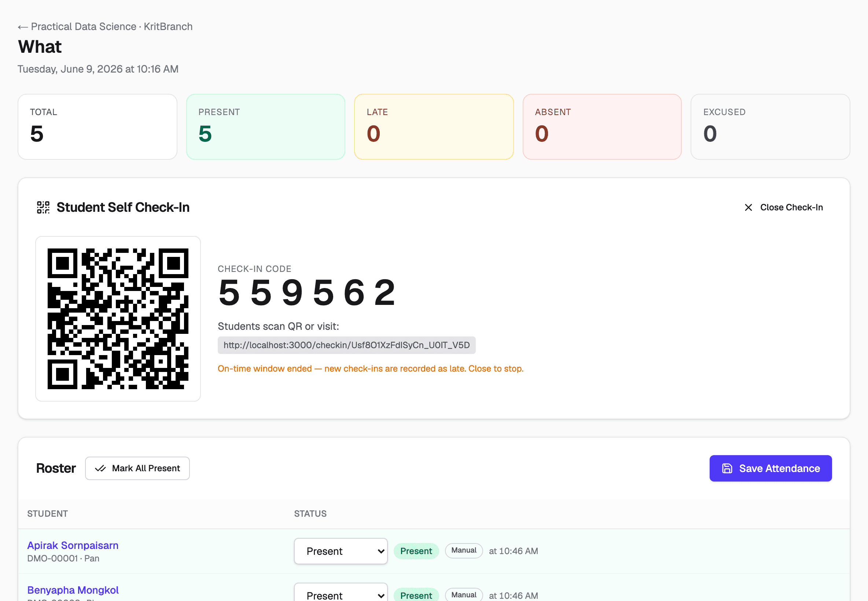Image resolution: width=868 pixels, height=601 pixels.
Task: Click the STATUS column header
Action: click(x=310, y=514)
